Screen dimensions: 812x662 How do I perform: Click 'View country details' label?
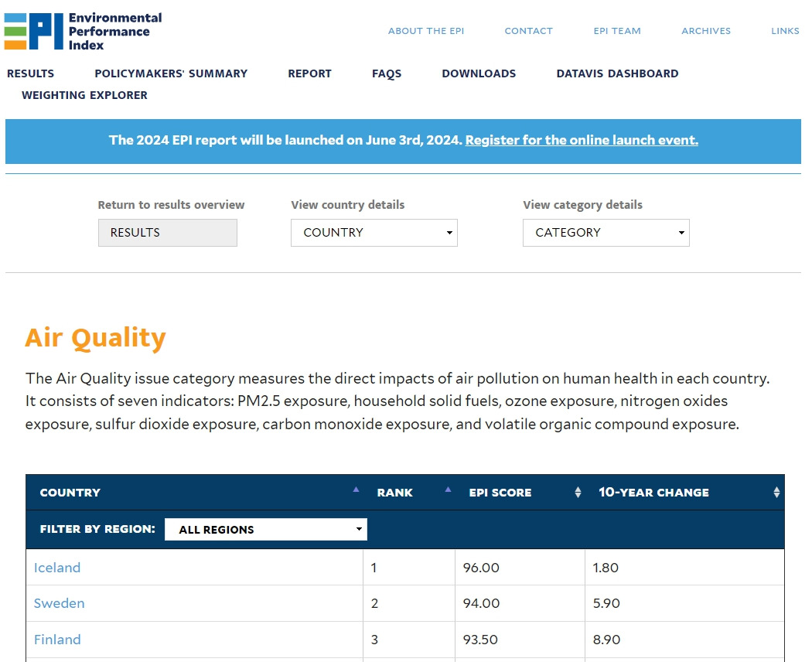(x=347, y=205)
